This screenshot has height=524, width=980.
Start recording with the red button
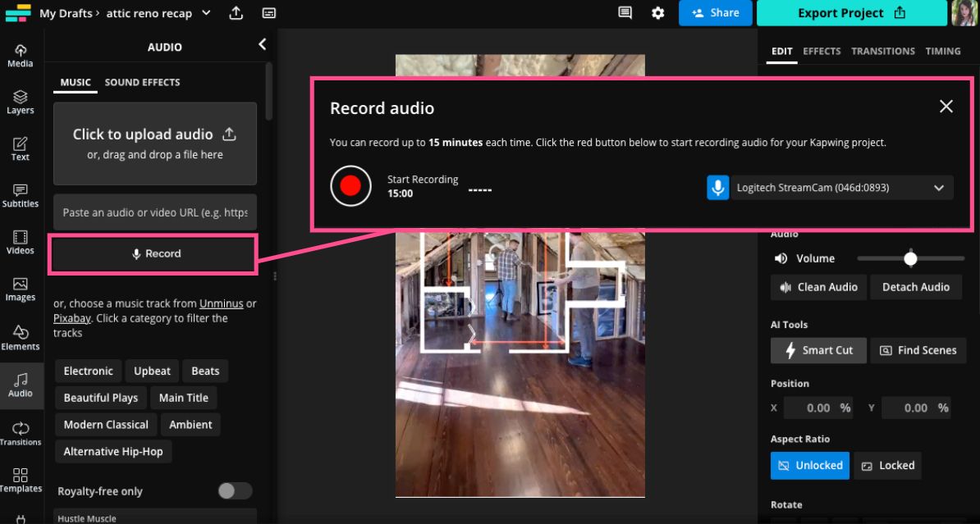pyautogui.click(x=350, y=186)
